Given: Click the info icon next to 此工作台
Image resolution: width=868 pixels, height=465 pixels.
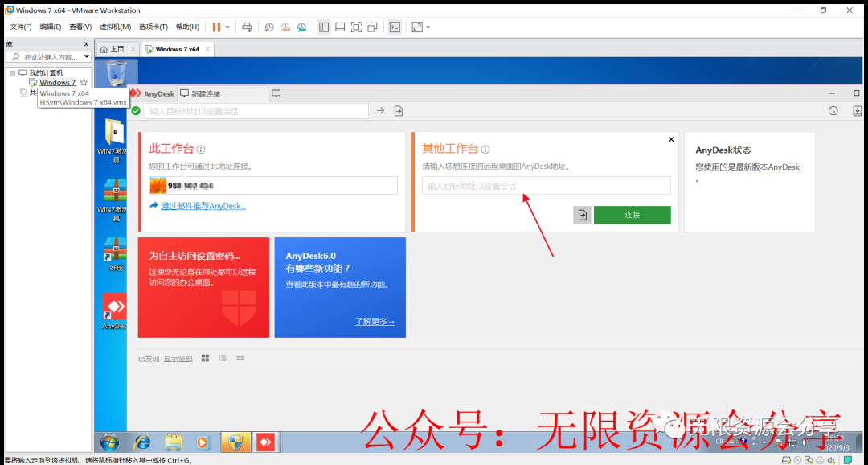Looking at the screenshot, I should (201, 149).
